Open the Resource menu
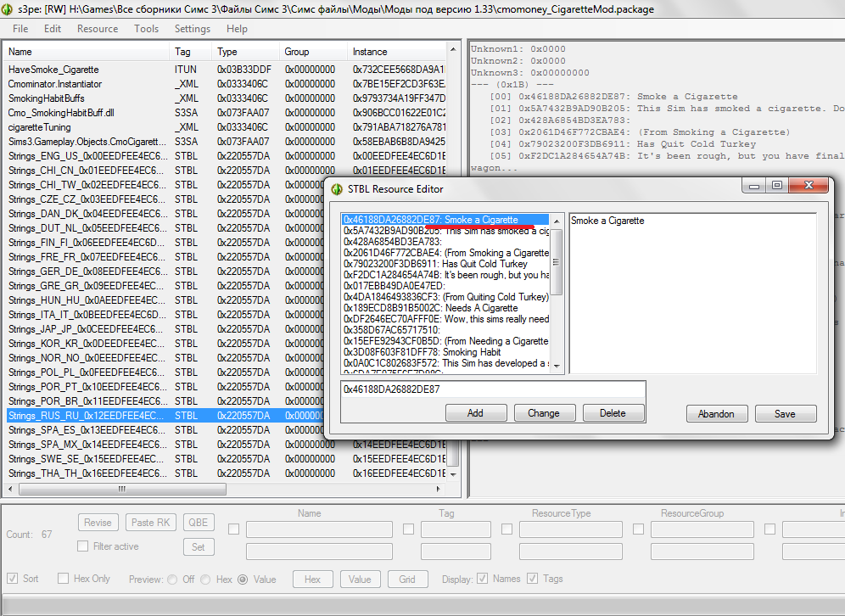Image resolution: width=845 pixels, height=616 pixels. coord(98,29)
